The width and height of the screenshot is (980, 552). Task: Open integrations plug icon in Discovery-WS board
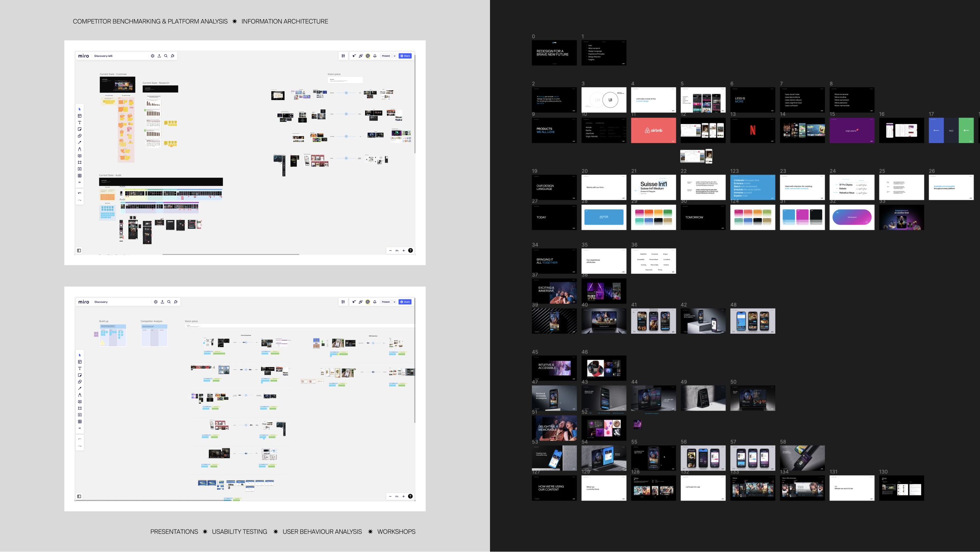coord(173,56)
